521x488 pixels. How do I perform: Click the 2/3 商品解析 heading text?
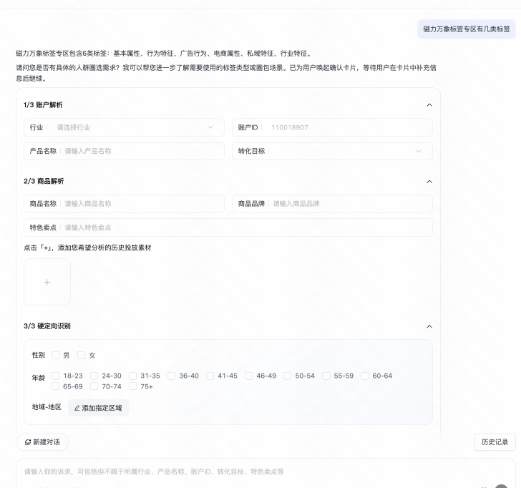tap(44, 181)
